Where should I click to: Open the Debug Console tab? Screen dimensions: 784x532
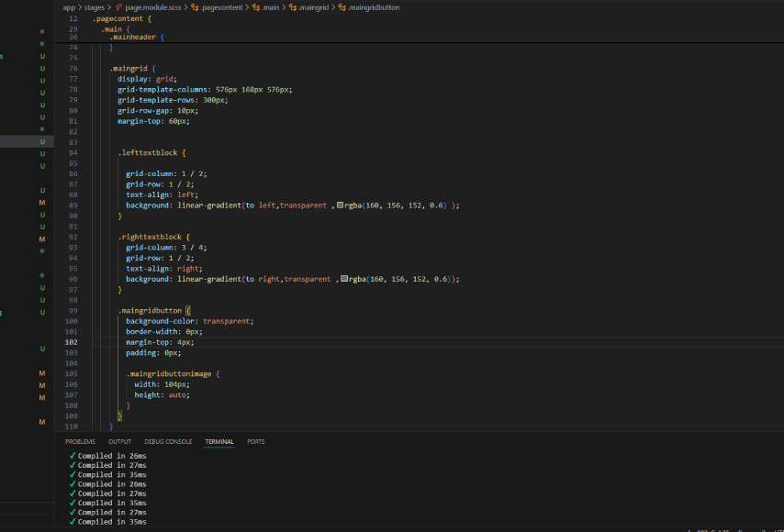point(168,441)
